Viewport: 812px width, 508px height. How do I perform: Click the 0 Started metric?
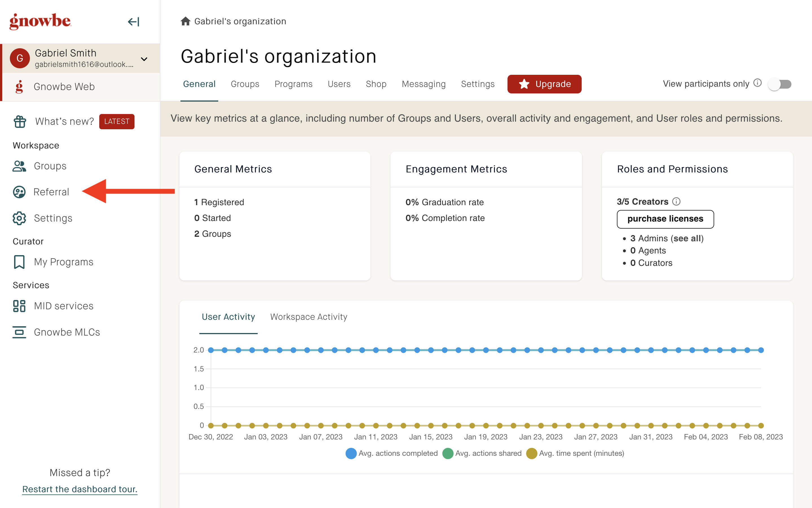click(x=212, y=218)
